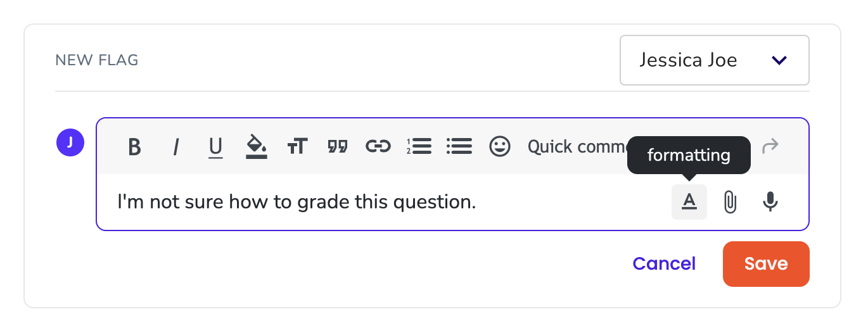Toggle bold text formatting

tap(134, 147)
